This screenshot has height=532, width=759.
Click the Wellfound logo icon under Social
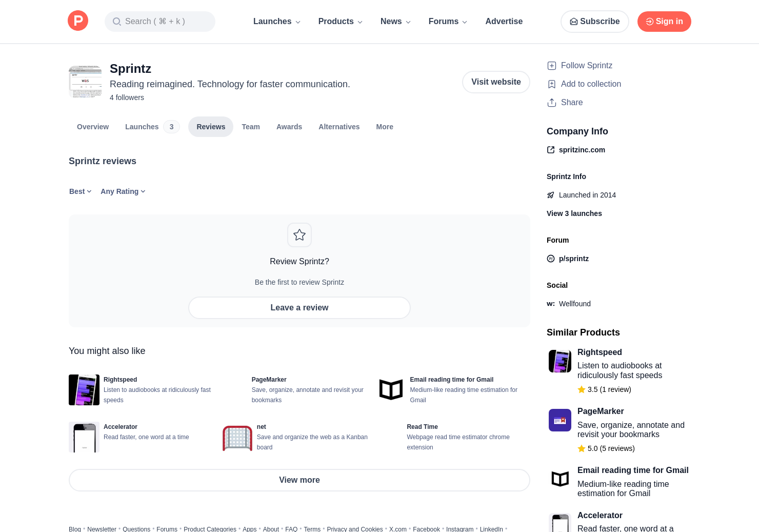(x=551, y=304)
